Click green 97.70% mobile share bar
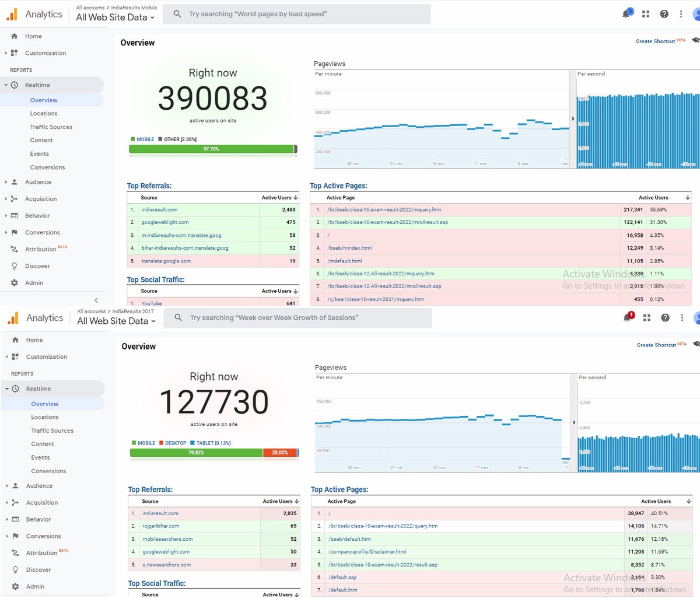 tap(211, 149)
